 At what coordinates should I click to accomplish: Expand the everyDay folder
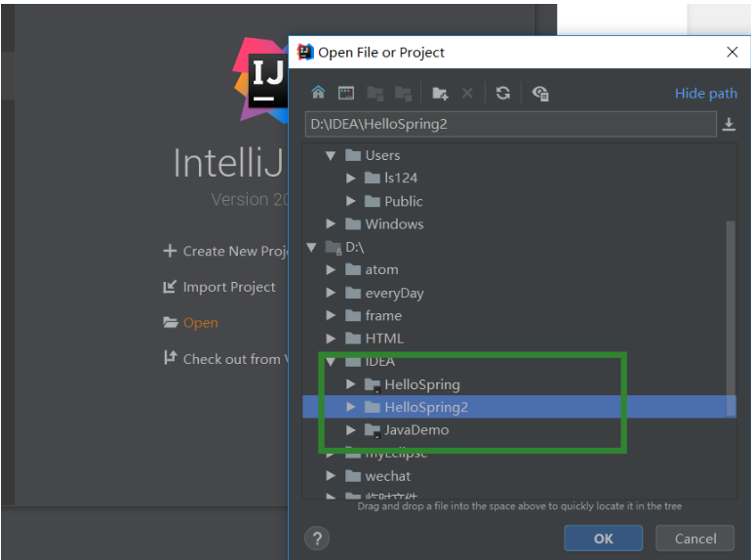pos(330,293)
